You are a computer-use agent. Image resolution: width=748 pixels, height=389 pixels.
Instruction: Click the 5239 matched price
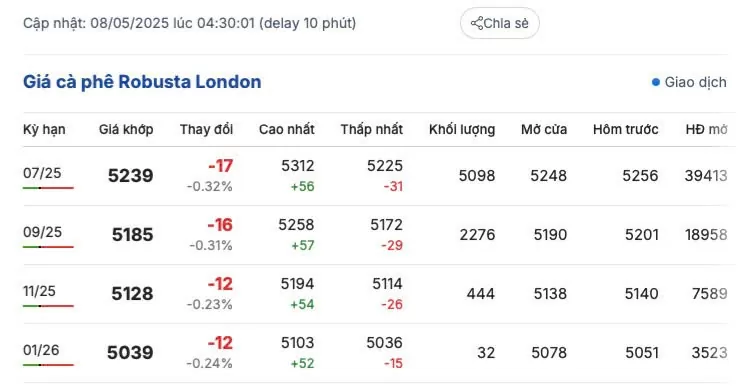pyautogui.click(x=130, y=176)
